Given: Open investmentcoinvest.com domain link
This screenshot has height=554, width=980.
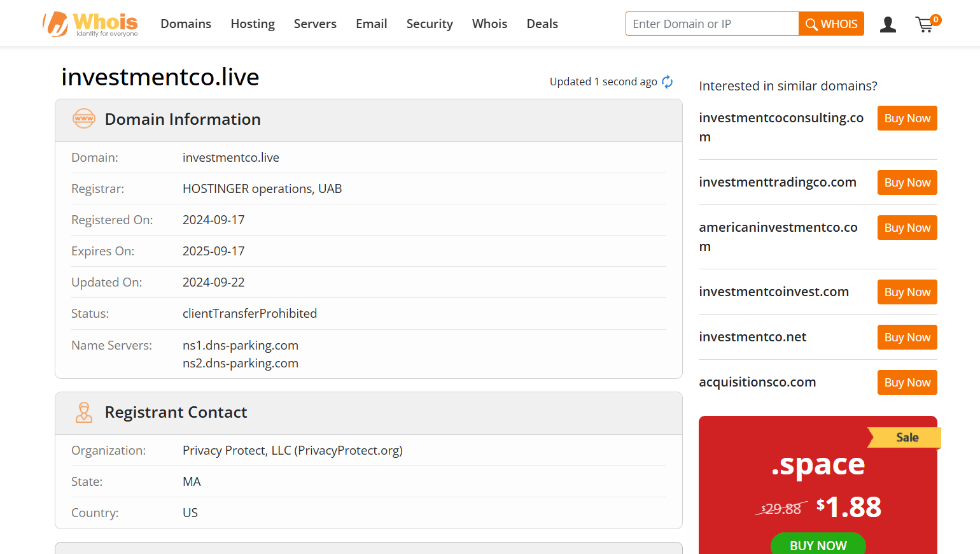Looking at the screenshot, I should 774,292.
